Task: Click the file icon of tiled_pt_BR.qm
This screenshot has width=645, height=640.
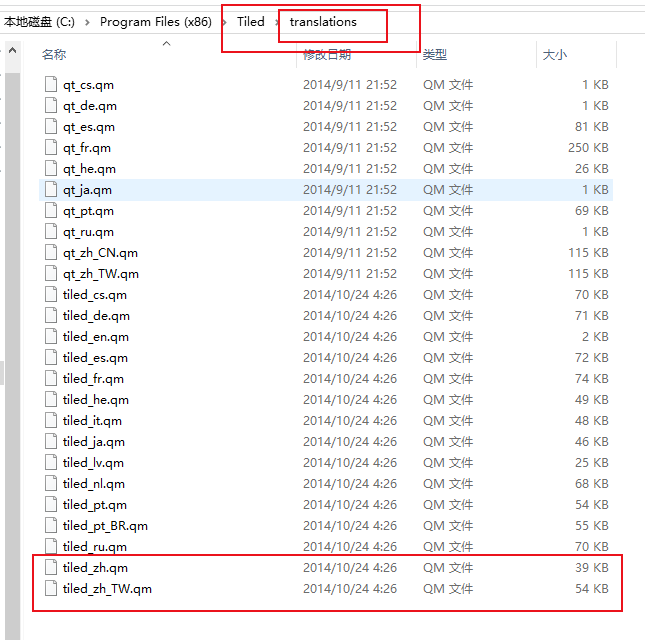Action: (x=51, y=525)
